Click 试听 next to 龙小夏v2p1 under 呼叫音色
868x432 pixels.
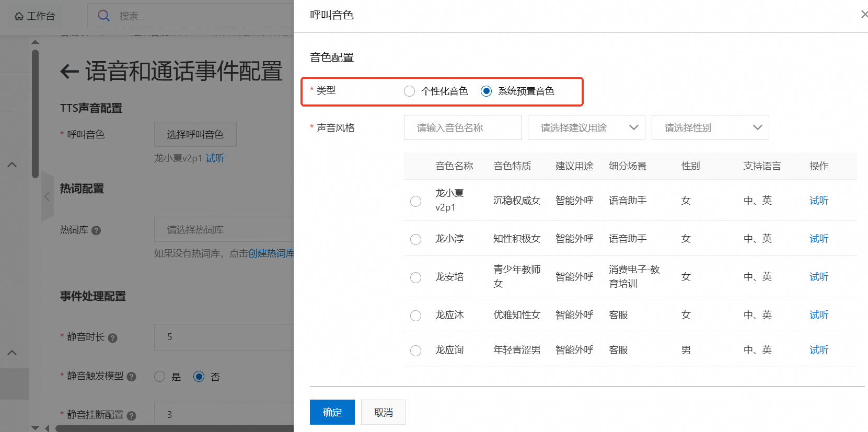[x=215, y=158]
